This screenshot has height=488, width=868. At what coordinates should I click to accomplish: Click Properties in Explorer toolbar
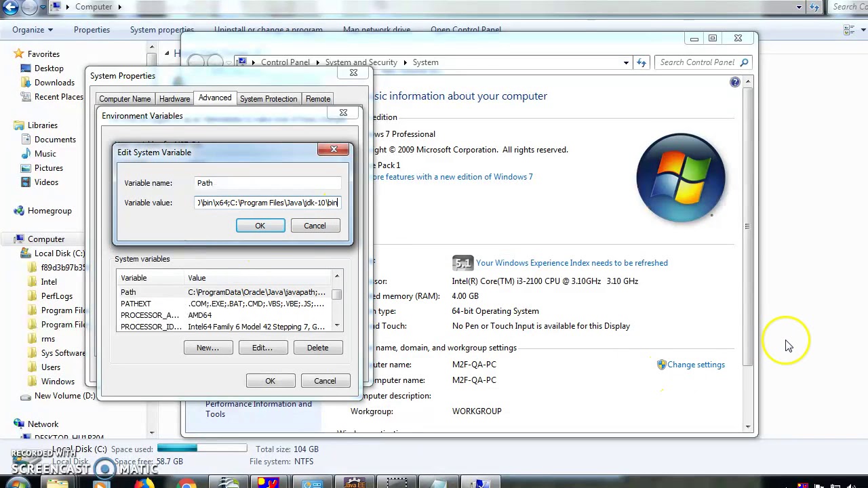click(x=92, y=30)
